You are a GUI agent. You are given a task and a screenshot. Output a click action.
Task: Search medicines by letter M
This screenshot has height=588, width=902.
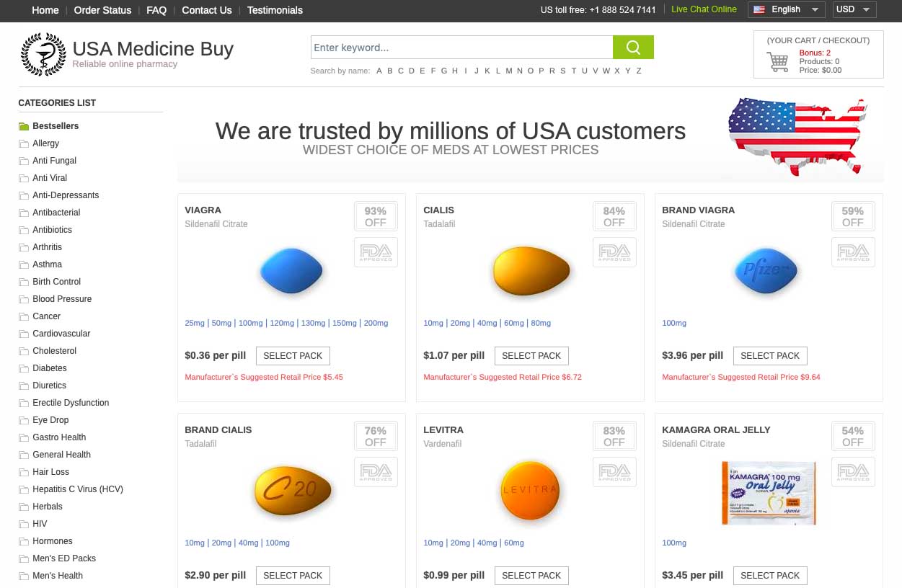(x=509, y=71)
